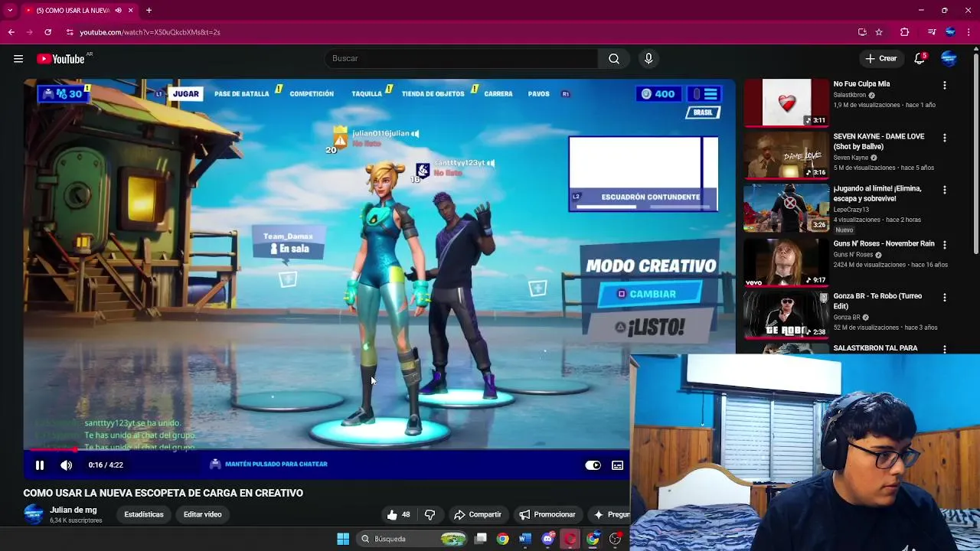Bookmark this page with the star icon

click(x=879, y=32)
